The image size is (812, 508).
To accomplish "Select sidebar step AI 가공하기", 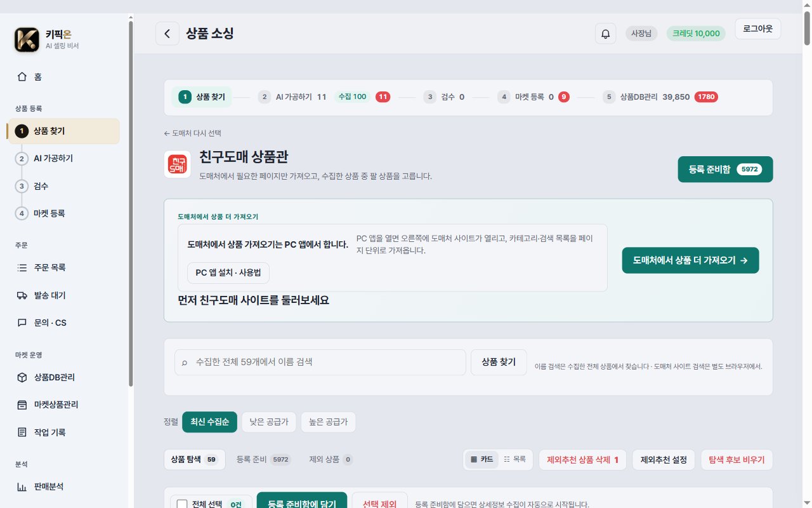I will tap(63, 159).
